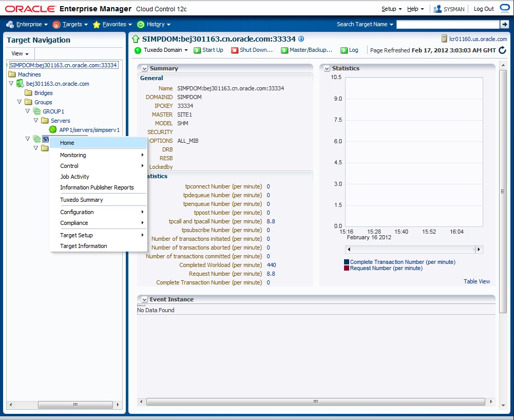Click the Log Out link
This screenshot has width=514, height=420.
(x=483, y=9)
